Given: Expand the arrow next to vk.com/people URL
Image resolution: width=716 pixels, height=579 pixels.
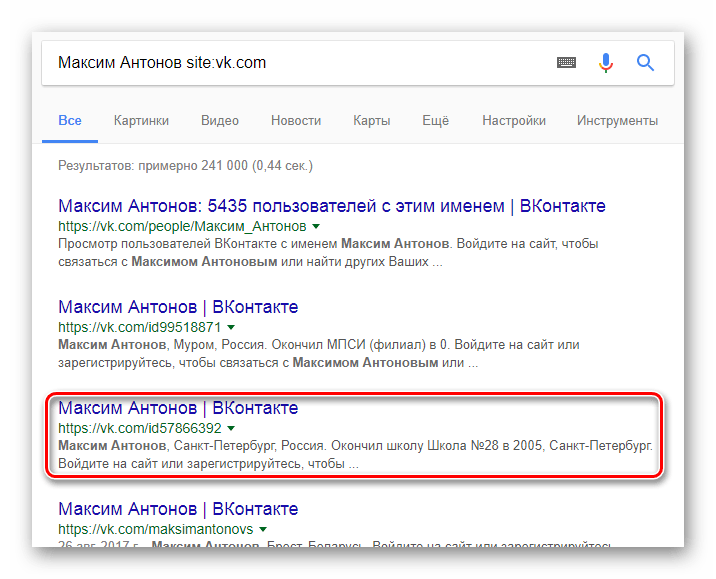Looking at the screenshot, I should pos(316,226).
